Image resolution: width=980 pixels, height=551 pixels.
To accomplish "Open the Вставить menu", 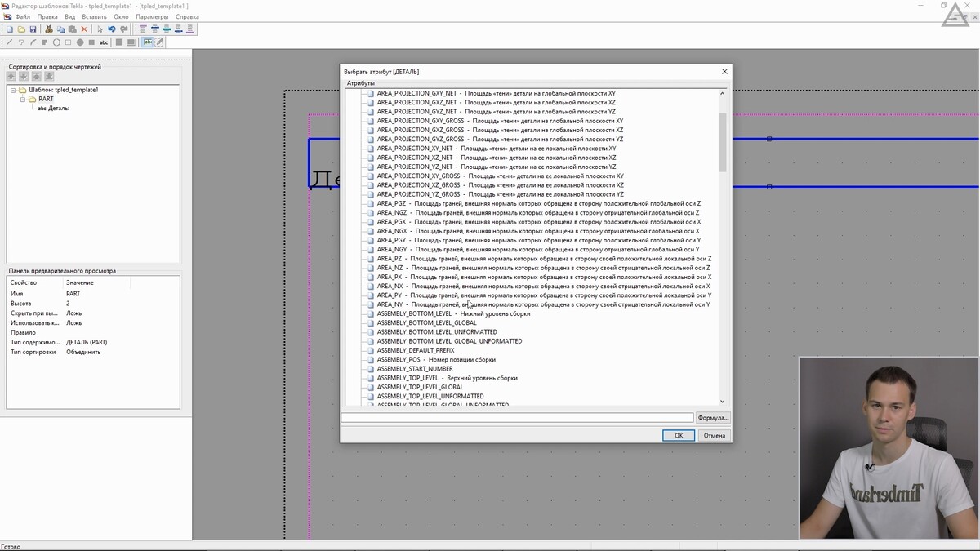I will click(x=94, y=16).
